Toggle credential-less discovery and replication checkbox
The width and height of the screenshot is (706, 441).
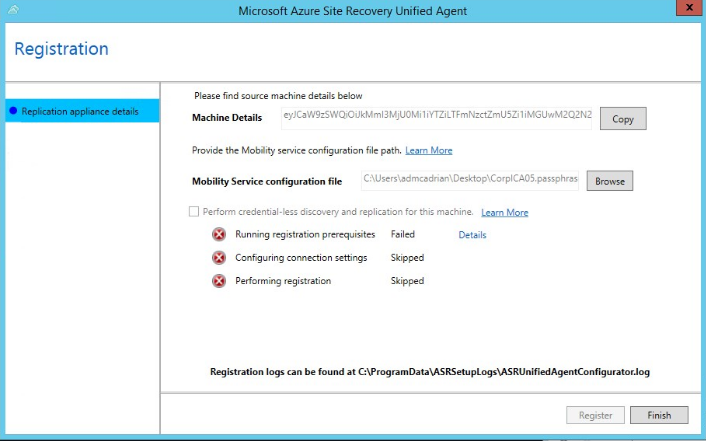[x=194, y=212]
